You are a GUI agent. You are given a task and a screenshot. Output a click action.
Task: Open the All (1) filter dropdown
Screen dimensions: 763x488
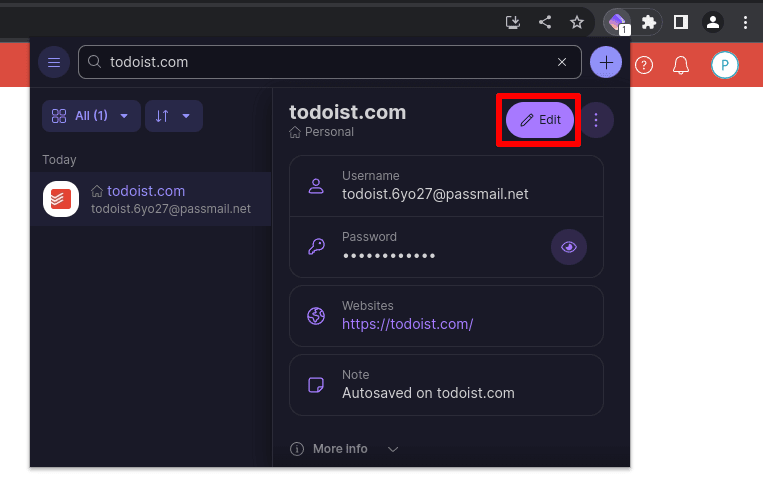coord(91,116)
